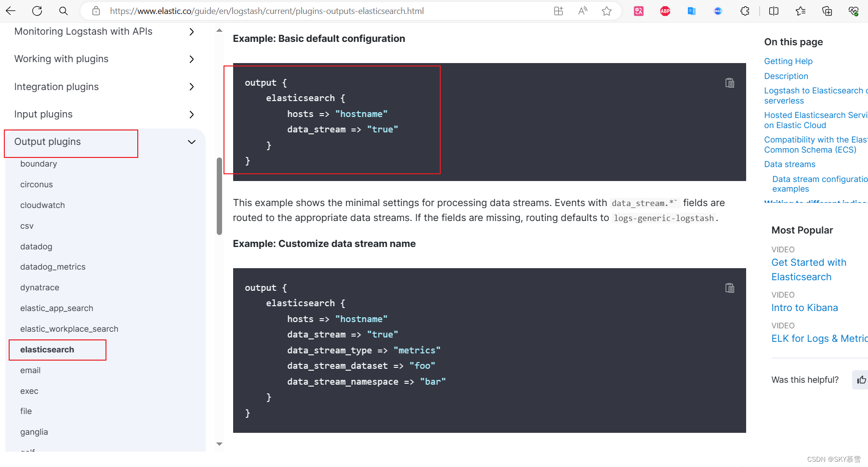Click the sidebar scrollbar thumb
Viewport: 868px width, 467px height.
219,196
